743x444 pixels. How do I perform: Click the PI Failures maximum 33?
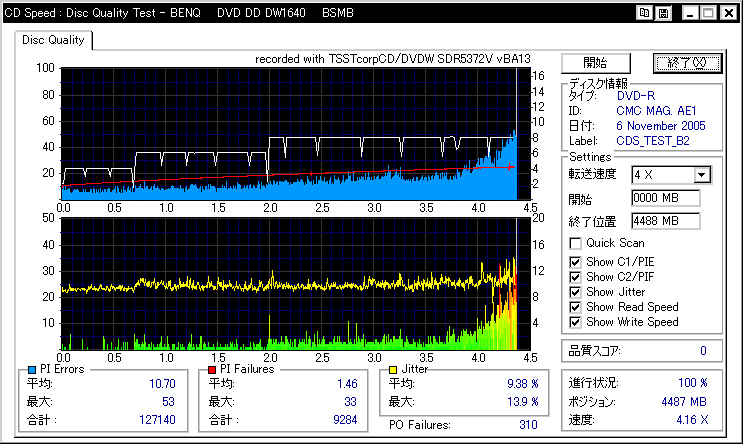[x=350, y=402]
